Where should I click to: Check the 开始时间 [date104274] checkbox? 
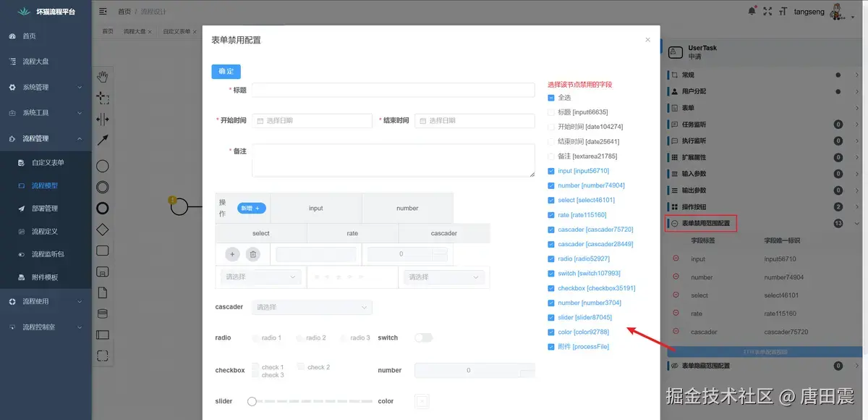[551, 127]
